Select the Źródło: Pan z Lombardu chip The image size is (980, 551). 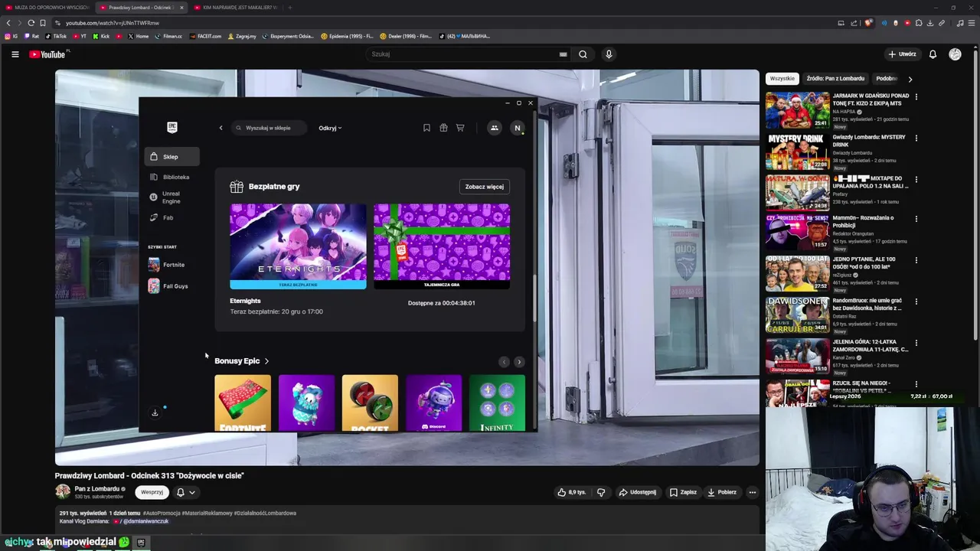tap(835, 78)
